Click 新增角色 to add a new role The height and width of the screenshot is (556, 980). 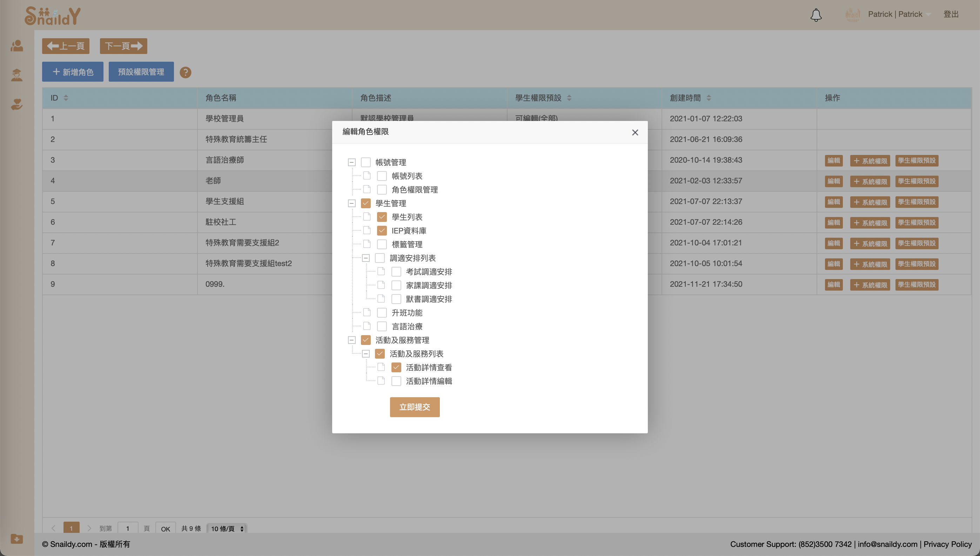[x=73, y=72]
